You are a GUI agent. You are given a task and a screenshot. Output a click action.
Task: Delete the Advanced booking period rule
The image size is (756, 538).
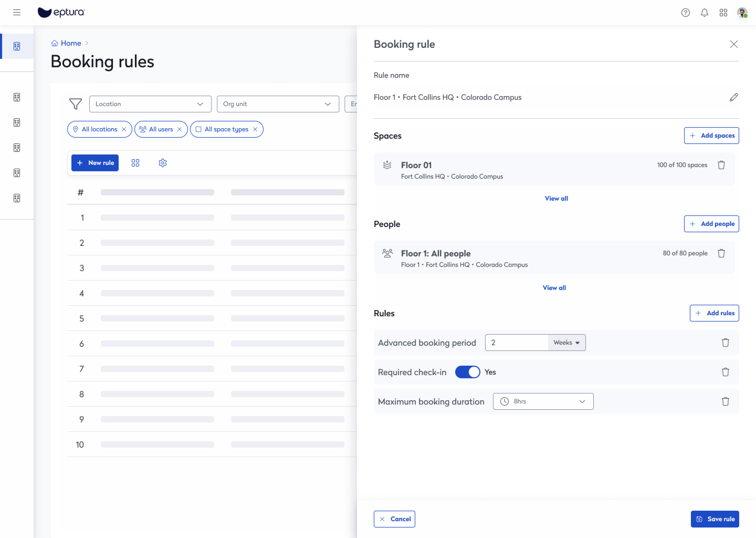coord(725,343)
